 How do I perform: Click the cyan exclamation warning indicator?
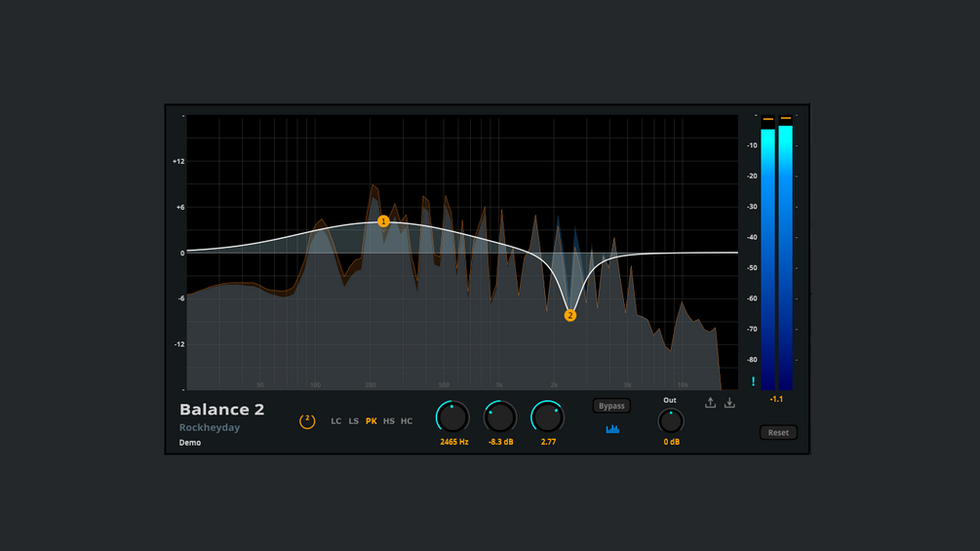753,381
